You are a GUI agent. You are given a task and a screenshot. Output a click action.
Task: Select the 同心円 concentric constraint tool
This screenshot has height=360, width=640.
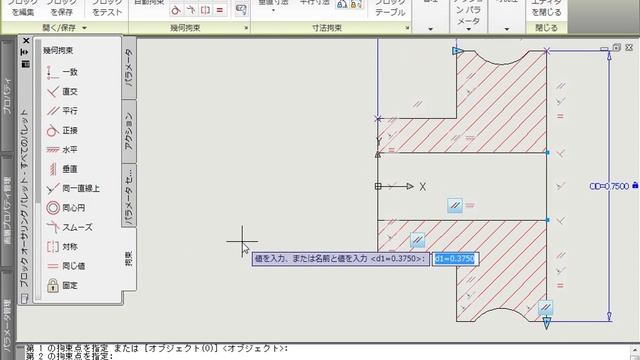coord(65,208)
